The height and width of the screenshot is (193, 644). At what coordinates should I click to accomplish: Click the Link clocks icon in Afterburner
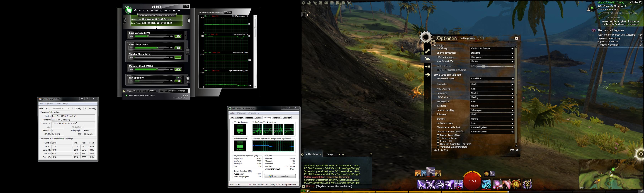pos(188,51)
